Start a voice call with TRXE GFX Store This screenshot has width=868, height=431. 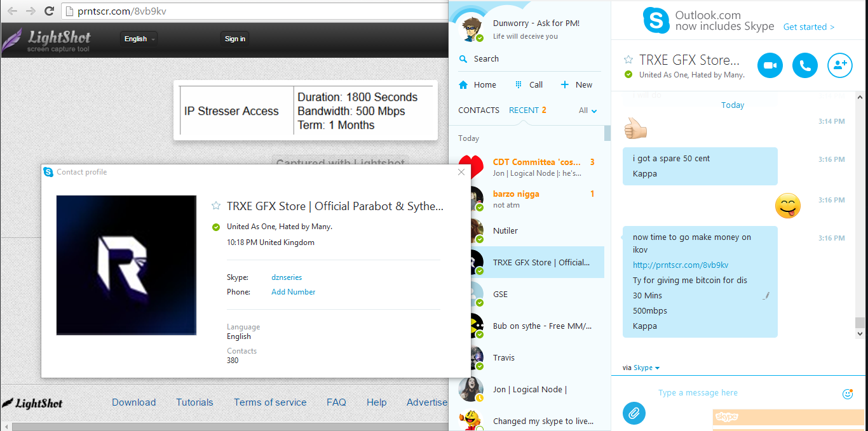[805, 65]
